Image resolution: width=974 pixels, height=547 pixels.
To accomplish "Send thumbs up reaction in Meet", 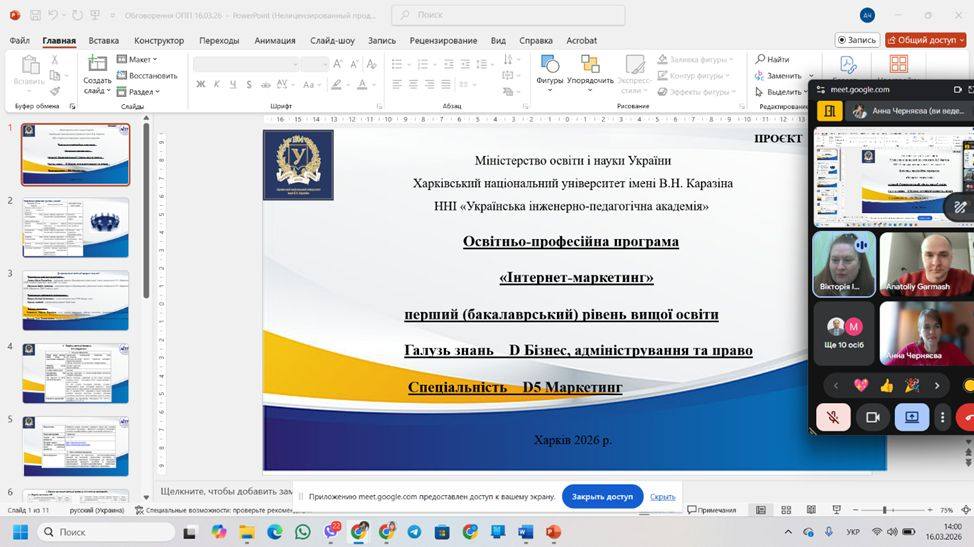I will [886, 385].
